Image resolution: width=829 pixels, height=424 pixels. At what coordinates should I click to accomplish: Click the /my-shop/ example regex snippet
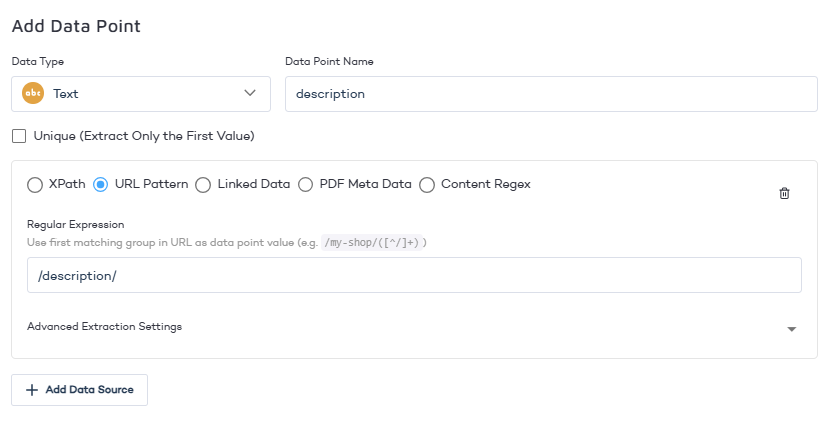(x=374, y=243)
